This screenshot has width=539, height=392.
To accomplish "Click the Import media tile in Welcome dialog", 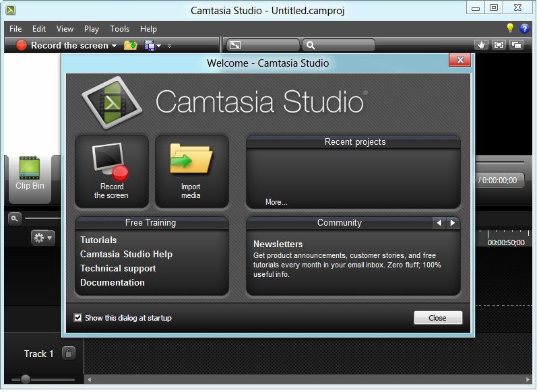I will pos(192,172).
